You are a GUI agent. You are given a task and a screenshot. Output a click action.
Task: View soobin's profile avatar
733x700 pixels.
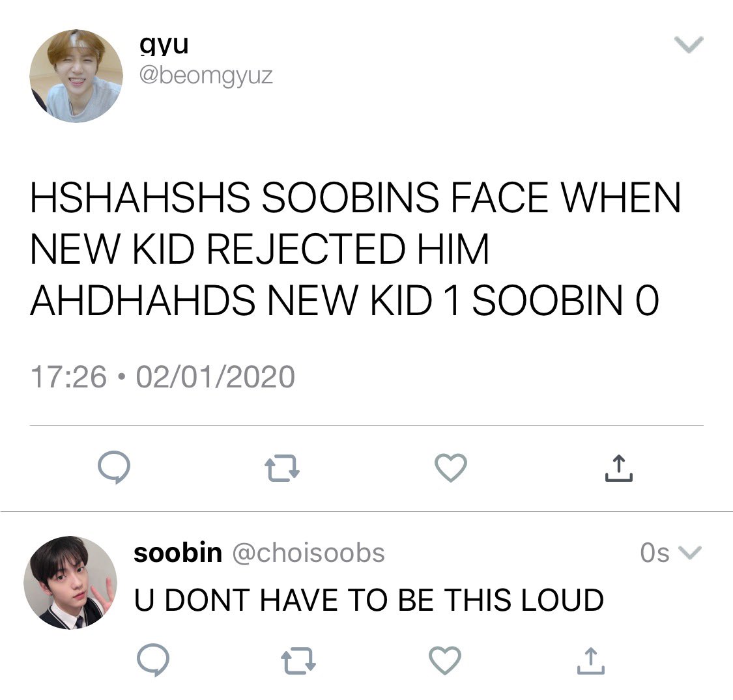tap(70, 583)
